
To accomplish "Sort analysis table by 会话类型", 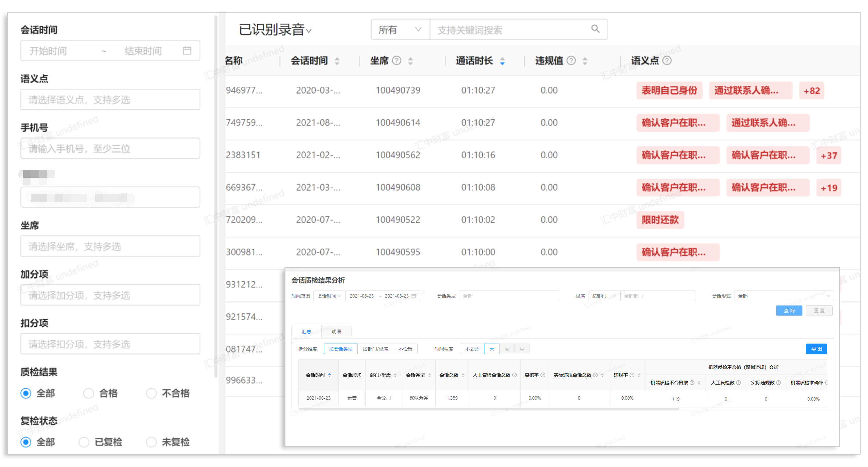I will (x=430, y=375).
